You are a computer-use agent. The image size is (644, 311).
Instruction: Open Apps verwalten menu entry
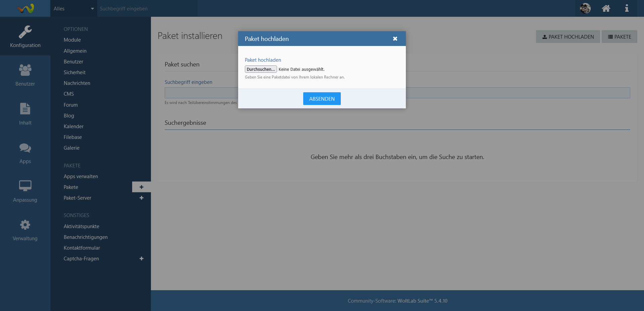(x=81, y=176)
